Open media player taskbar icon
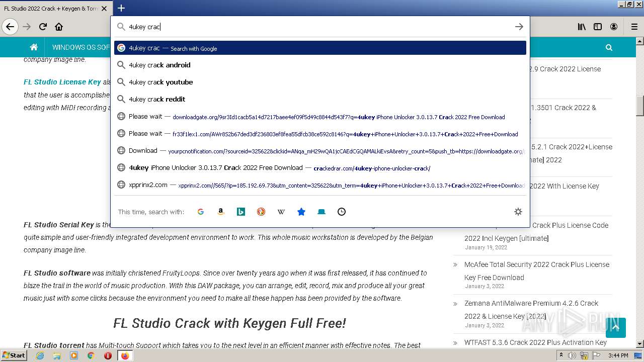The height and width of the screenshot is (362, 644). (x=74, y=355)
